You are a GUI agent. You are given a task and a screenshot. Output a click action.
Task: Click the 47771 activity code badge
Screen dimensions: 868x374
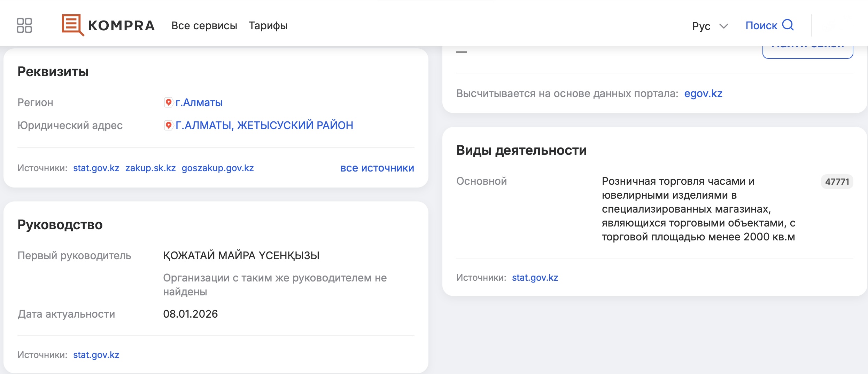click(x=837, y=182)
